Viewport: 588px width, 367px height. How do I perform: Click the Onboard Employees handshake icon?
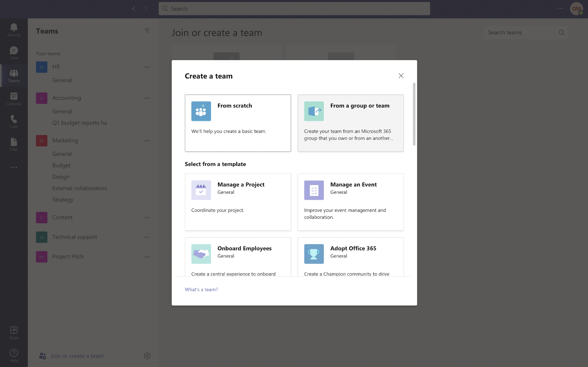[201, 254]
